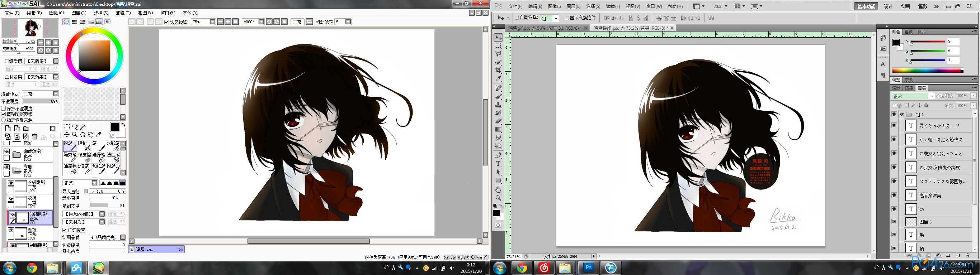Open 窗口(W) menu in Photoshop
This screenshot has height=275, width=980.
[654, 6]
